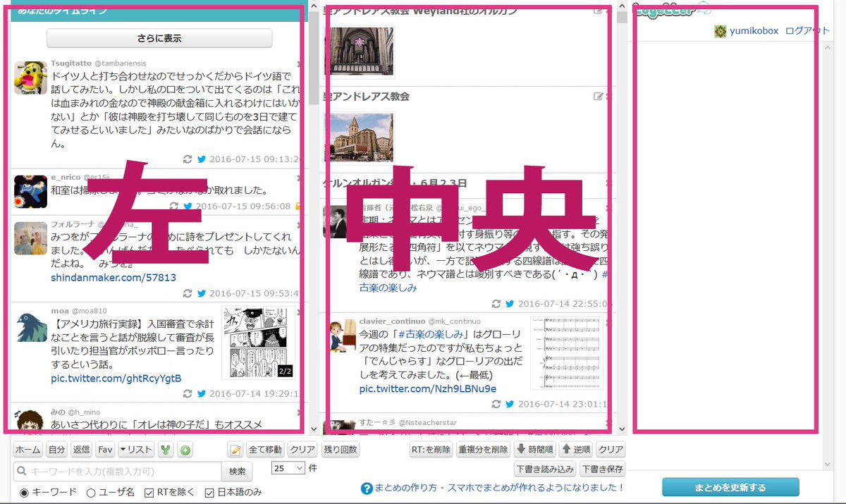The width and height of the screenshot is (846, 504).
Task: Sort by 時間順 button
Action: pos(534,450)
